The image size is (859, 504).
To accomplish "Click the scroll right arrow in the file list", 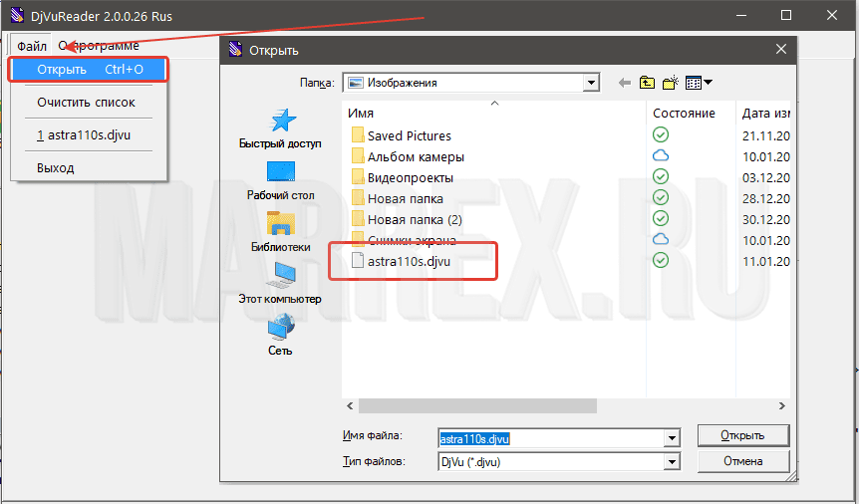I will [781, 406].
